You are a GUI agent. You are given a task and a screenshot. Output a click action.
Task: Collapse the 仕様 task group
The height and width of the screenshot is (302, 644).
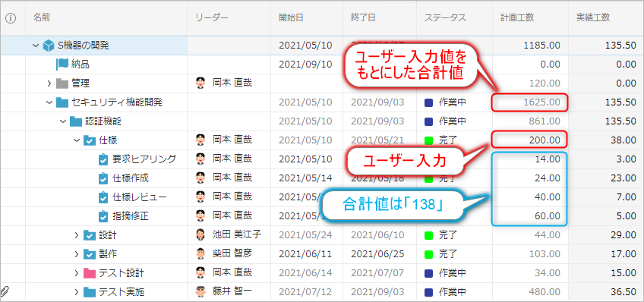pos(77,140)
